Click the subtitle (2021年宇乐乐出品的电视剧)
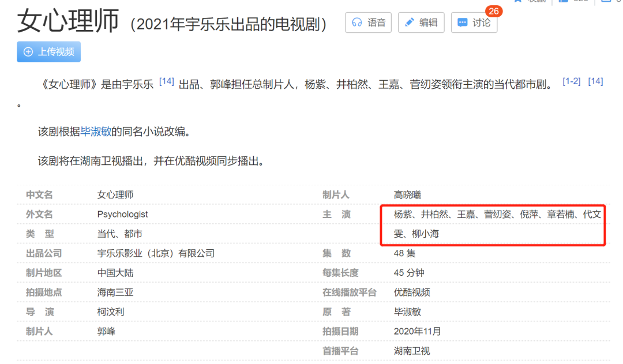The image size is (623, 364). [x=228, y=24]
